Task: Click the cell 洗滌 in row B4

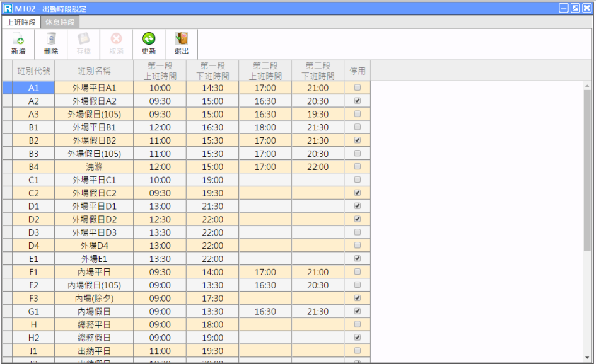Action: tap(94, 167)
